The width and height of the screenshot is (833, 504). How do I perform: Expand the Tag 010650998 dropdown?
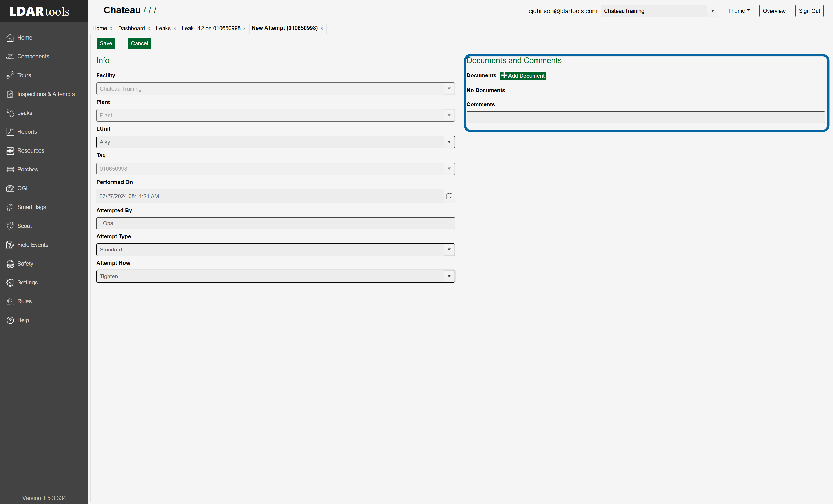tap(449, 169)
